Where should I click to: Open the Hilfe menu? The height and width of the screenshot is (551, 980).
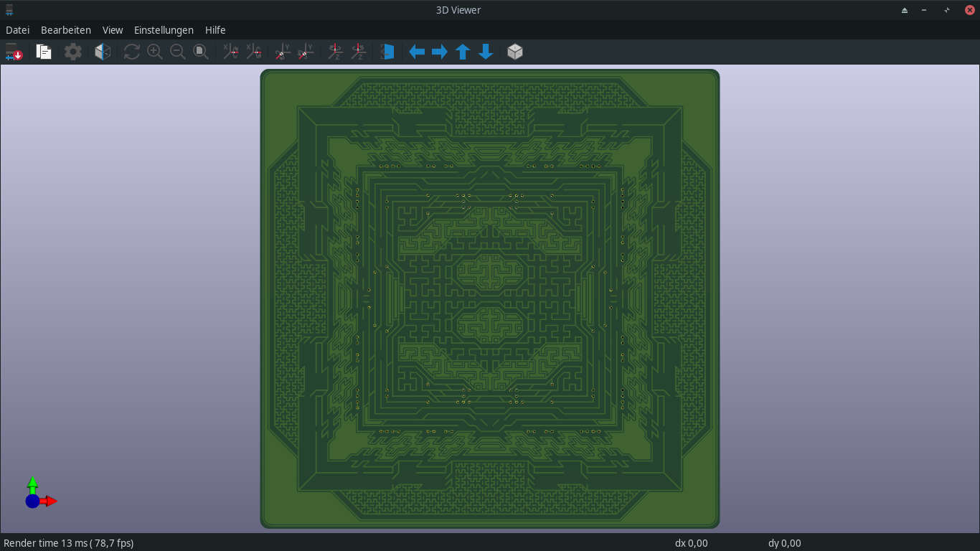tap(215, 30)
